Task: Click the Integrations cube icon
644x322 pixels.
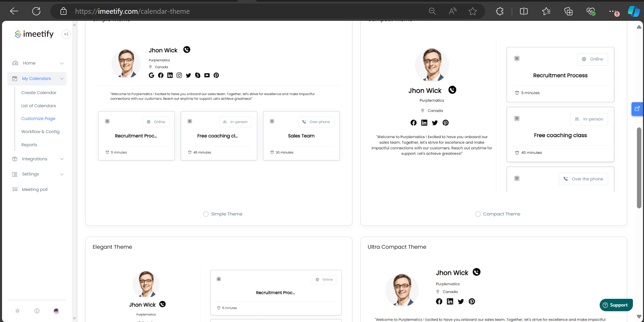Action: (14, 159)
